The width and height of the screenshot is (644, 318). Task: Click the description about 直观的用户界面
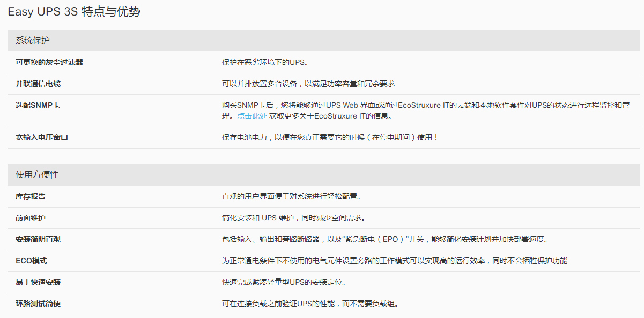click(x=291, y=196)
